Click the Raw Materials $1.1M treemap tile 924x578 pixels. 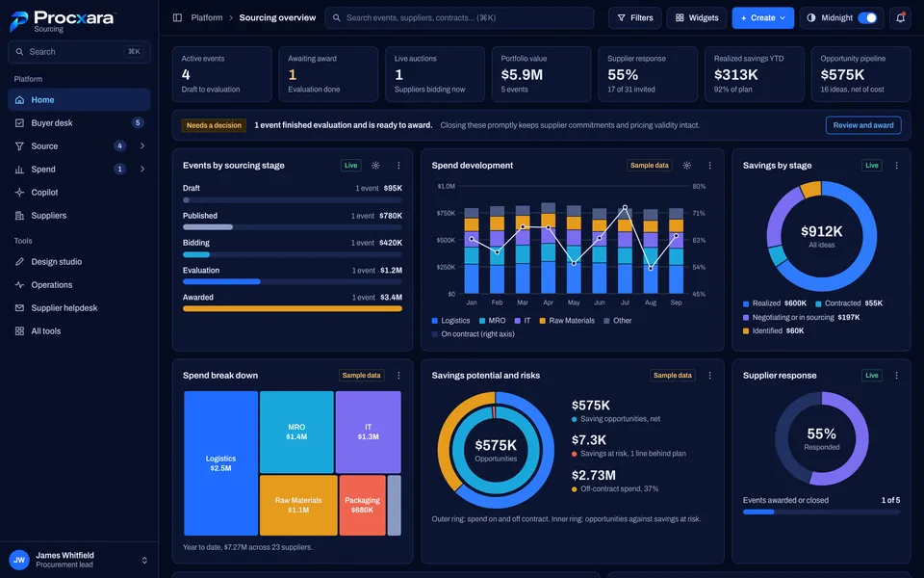tap(298, 506)
